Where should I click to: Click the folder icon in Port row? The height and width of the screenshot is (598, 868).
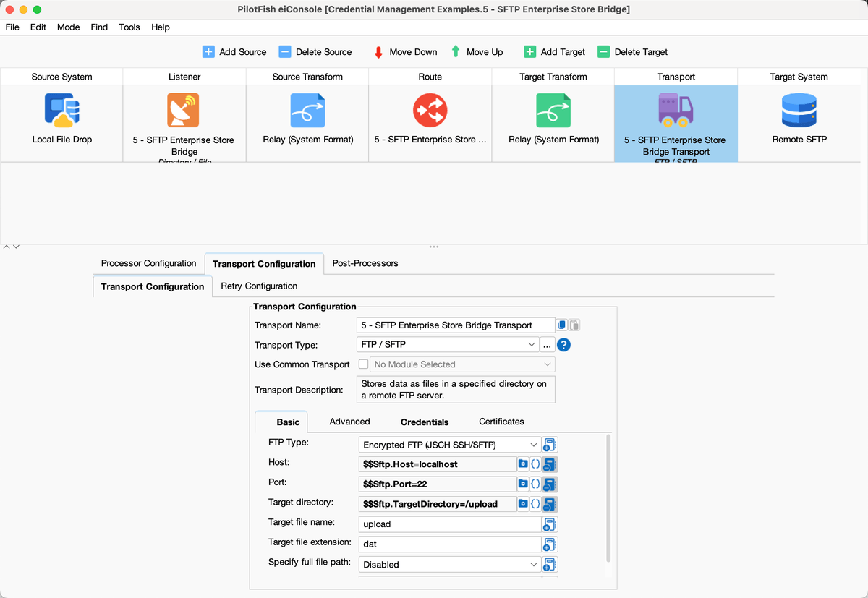(523, 484)
